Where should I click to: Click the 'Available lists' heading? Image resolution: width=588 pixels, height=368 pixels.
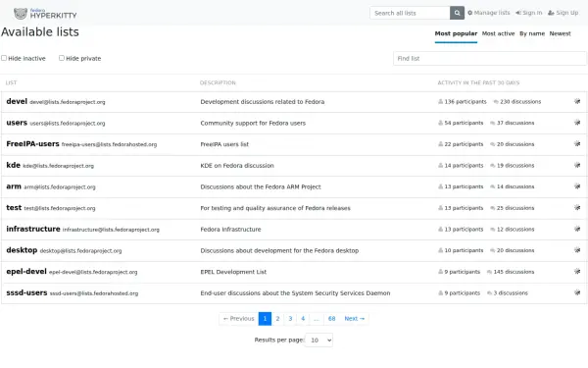coord(40,32)
